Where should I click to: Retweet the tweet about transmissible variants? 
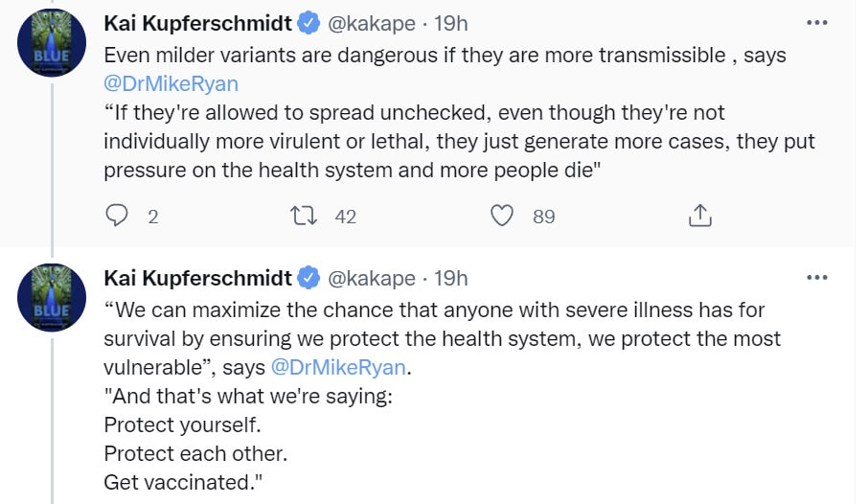304,216
